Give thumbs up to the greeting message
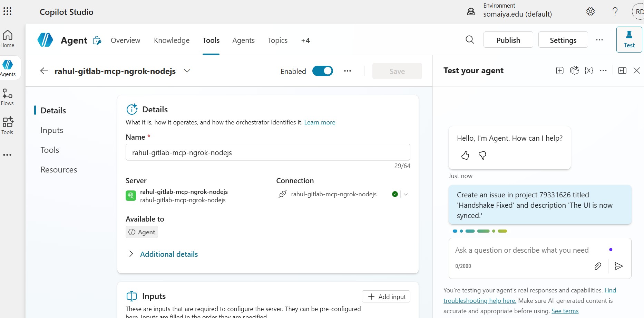The height and width of the screenshot is (318, 644). point(465,156)
